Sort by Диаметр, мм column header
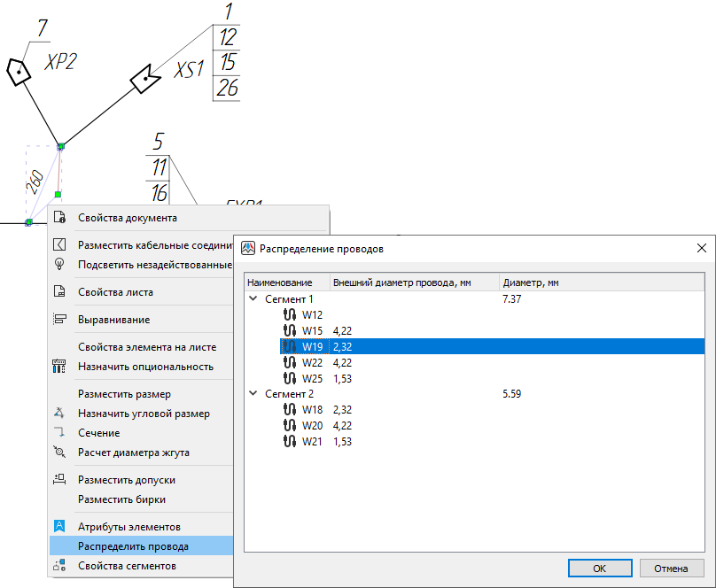The height and width of the screenshot is (588, 716). [x=532, y=282]
